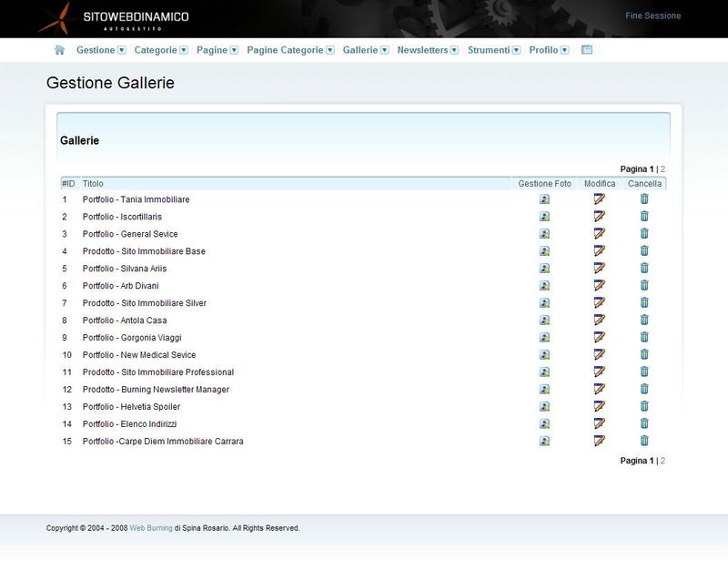Delete Prodotto - Sito Immobiliare Silver
This screenshot has width=728, height=570.
[644, 303]
